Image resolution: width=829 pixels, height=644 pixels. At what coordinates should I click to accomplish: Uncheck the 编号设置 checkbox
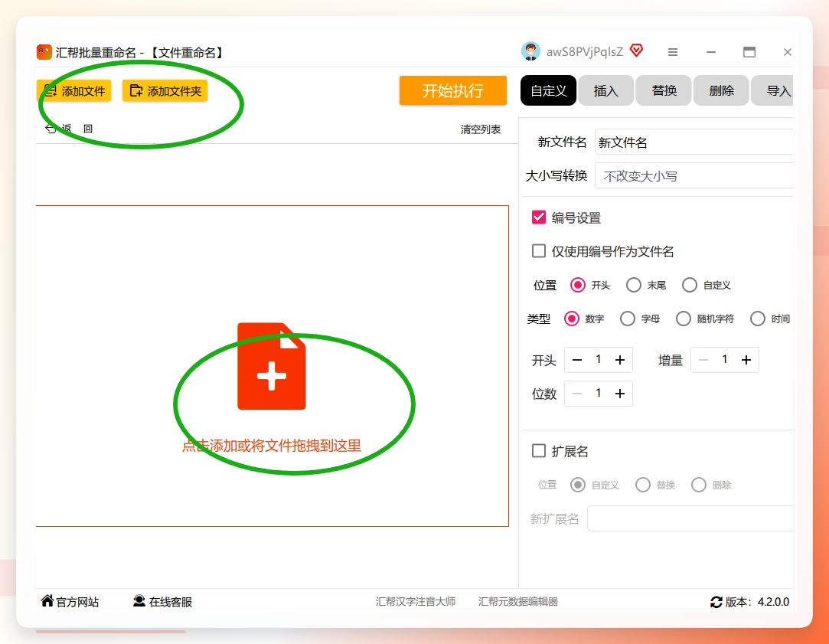point(539,217)
